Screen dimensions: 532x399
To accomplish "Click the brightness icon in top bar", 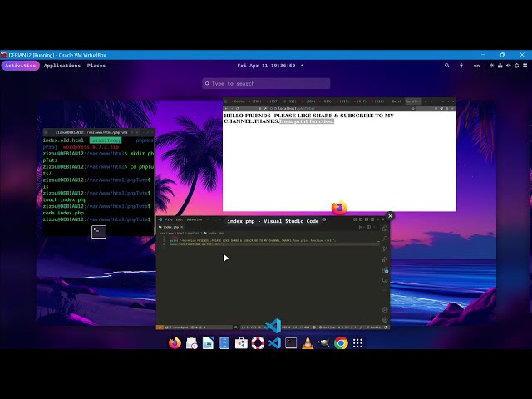I will (x=491, y=66).
